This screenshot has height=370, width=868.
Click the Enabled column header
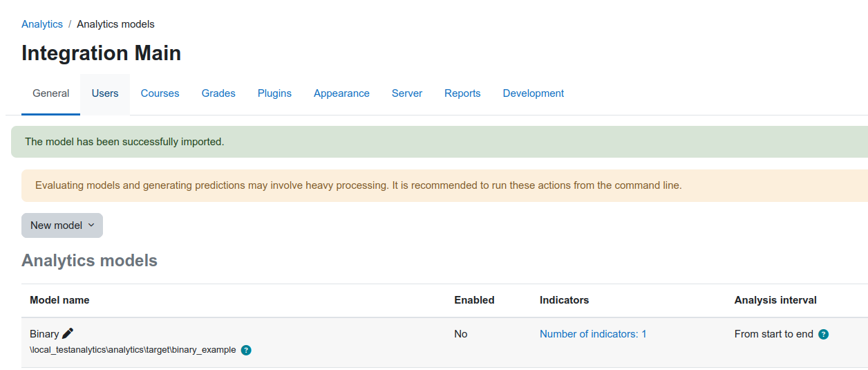[474, 300]
